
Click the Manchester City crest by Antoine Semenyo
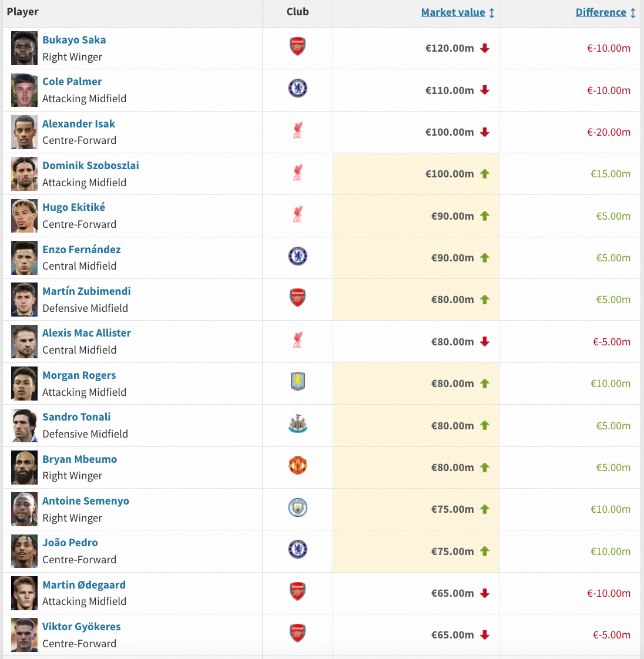[298, 507]
